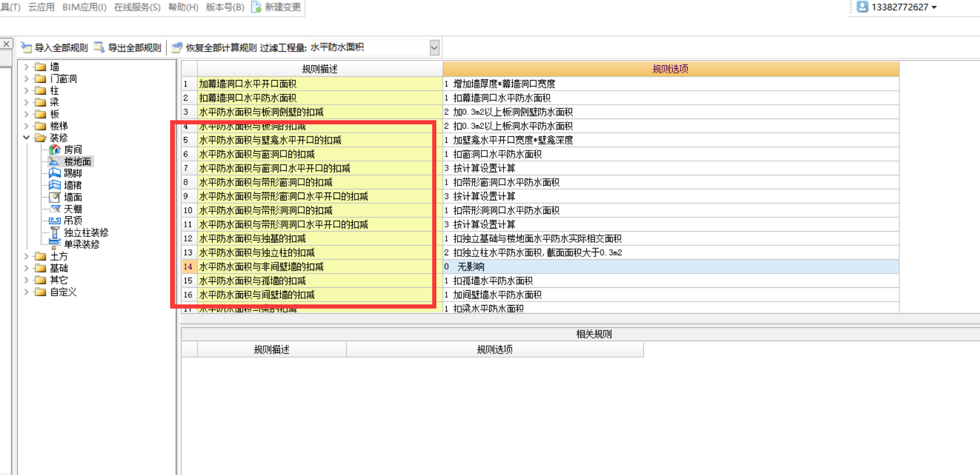980x475 pixels.
Task: Click the 板 folder icon
Action: [40, 114]
